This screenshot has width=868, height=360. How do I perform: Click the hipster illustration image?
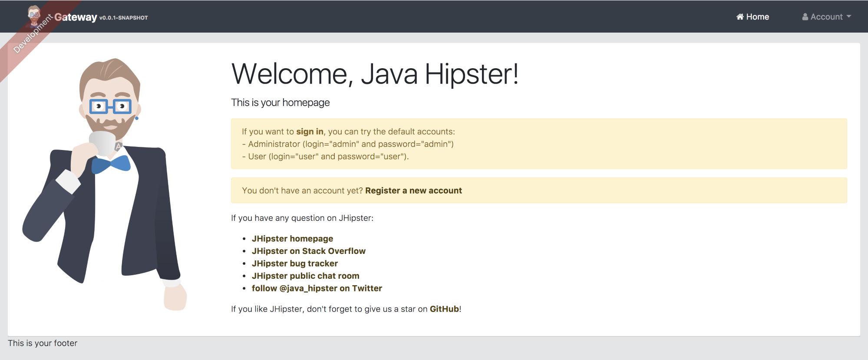(105, 184)
